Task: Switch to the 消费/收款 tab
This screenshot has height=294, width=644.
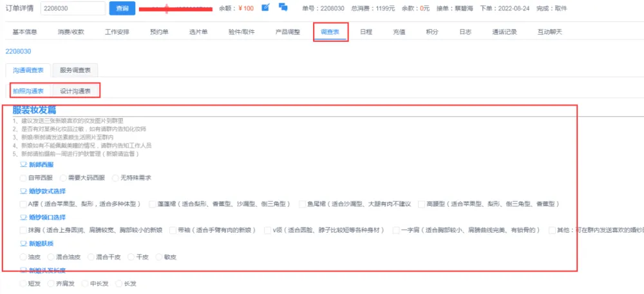Action: (x=70, y=32)
